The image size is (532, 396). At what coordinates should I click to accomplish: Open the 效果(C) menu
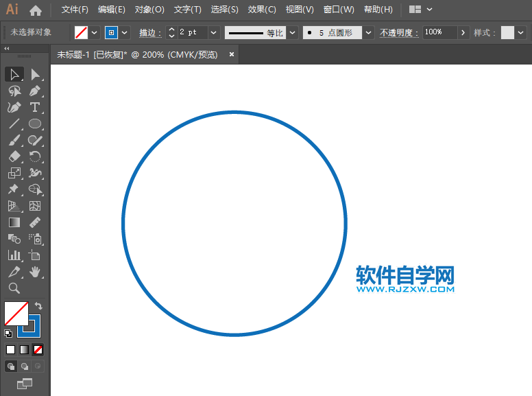click(262, 10)
